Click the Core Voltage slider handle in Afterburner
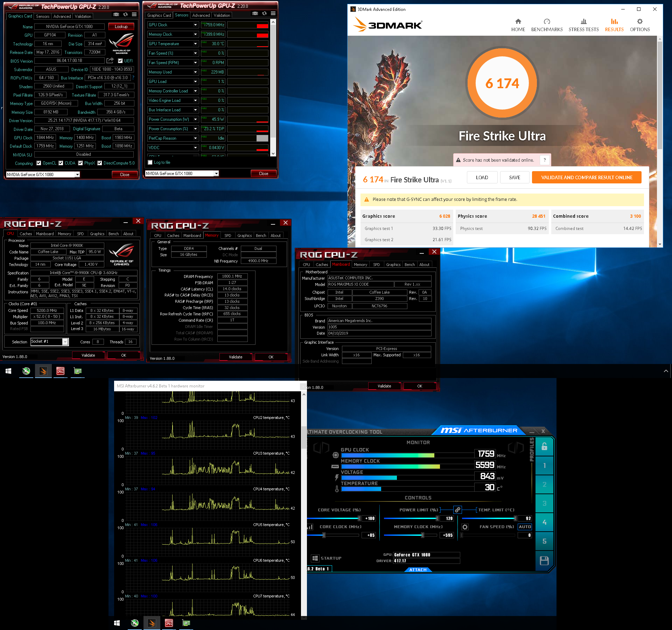The image size is (672, 630). coord(359,518)
